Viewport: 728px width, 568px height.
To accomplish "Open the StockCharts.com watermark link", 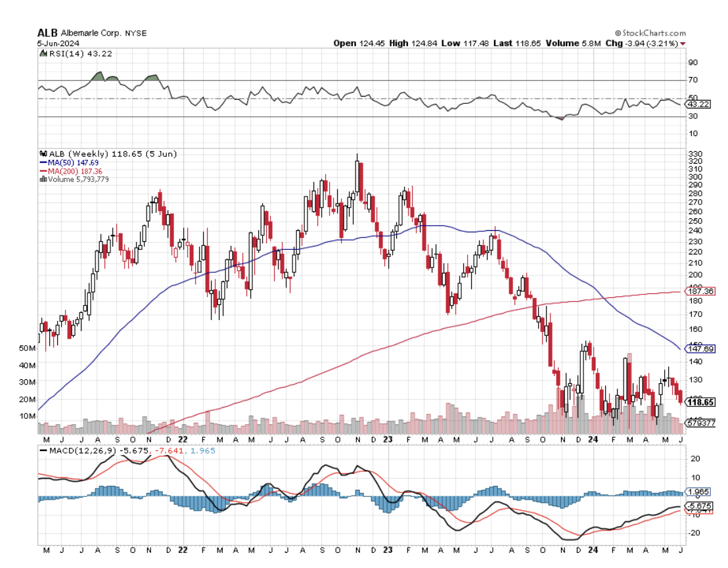I will tap(654, 33).
